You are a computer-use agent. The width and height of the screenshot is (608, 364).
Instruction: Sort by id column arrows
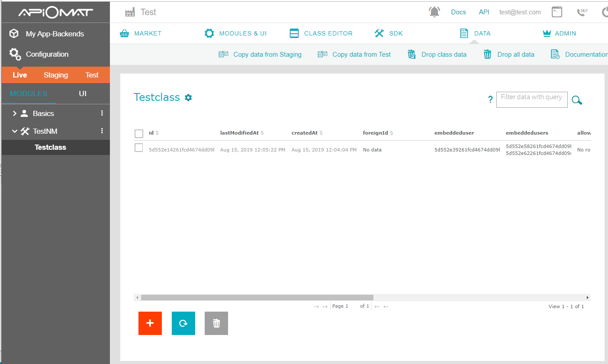click(x=157, y=133)
